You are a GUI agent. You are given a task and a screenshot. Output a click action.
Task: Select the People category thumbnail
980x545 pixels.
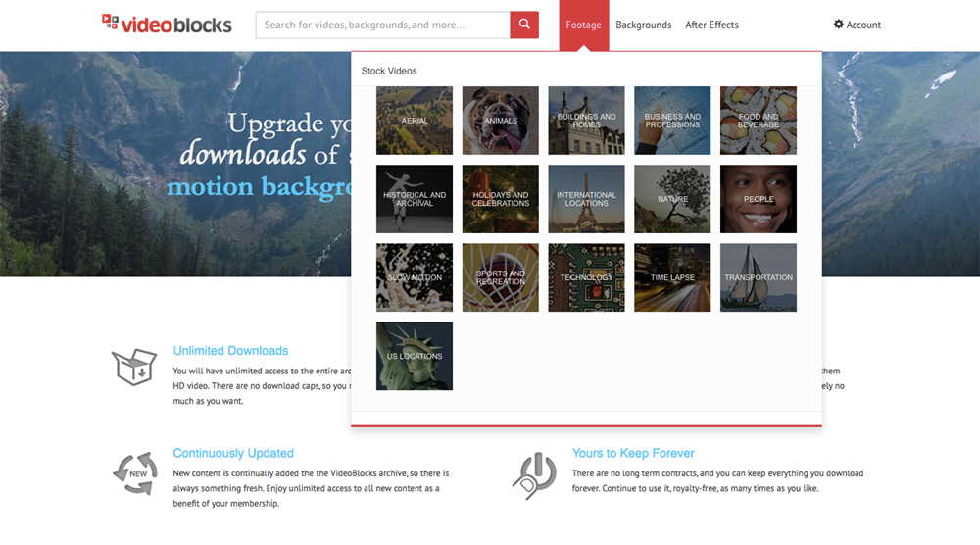[x=759, y=199]
